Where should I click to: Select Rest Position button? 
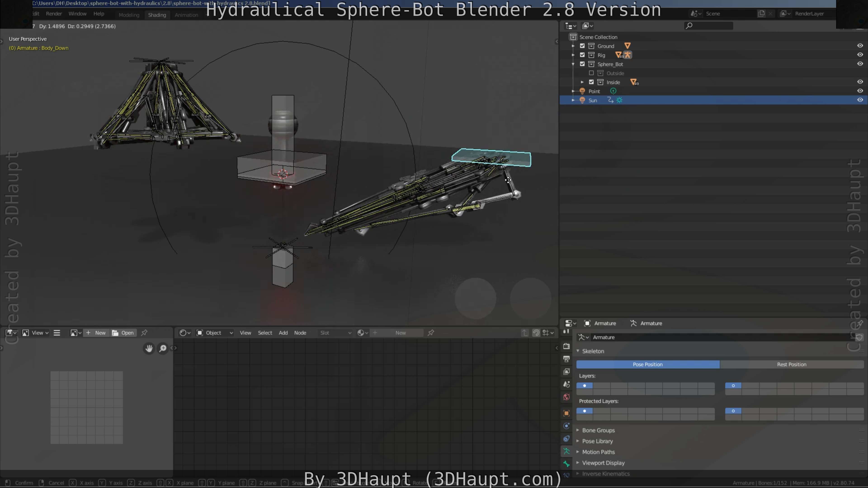(x=792, y=364)
